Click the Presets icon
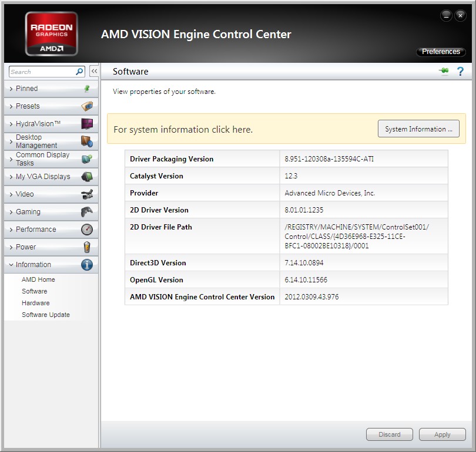The image size is (476, 452). pyautogui.click(x=87, y=106)
